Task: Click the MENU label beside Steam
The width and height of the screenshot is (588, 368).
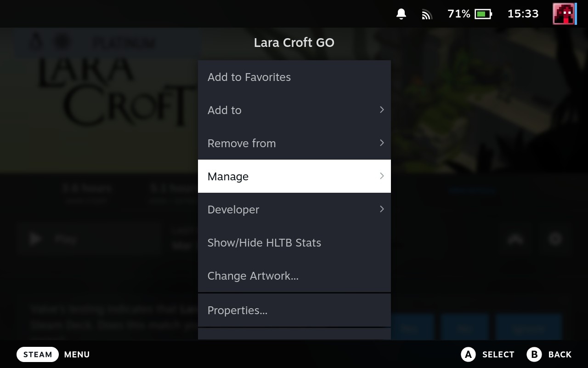Action: (x=77, y=355)
